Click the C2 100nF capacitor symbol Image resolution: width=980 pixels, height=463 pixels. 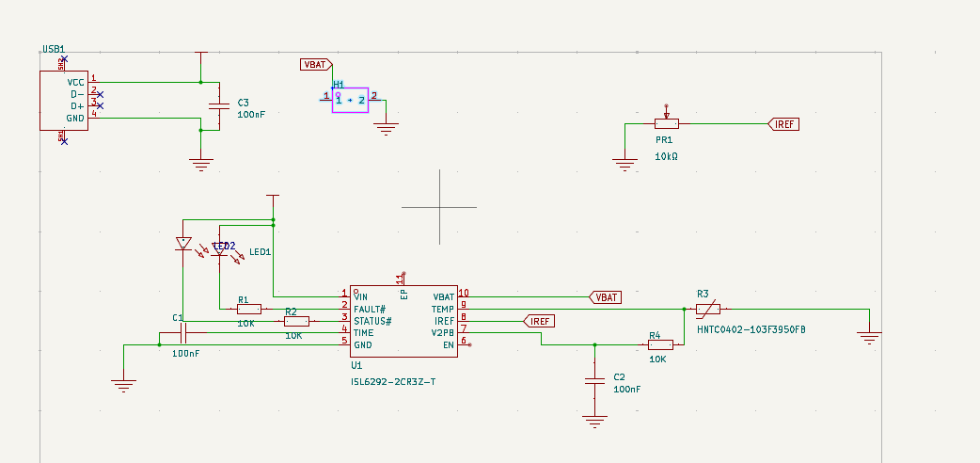593,381
